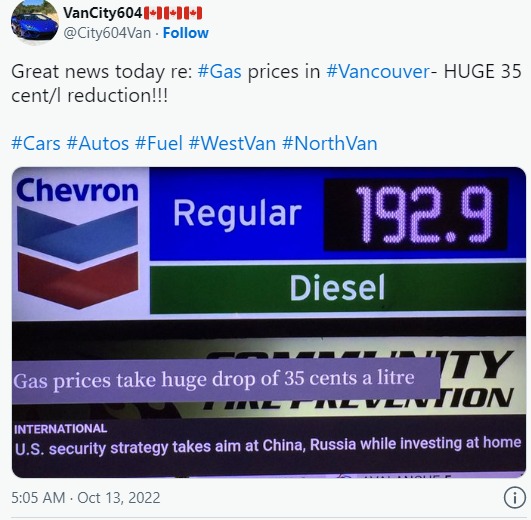Open the #Cars hashtag
This screenshot has height=520, width=531.
pos(36,143)
